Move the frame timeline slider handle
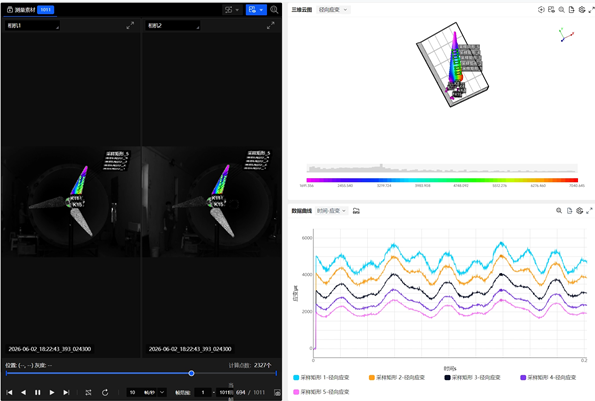Image resolution: width=595 pixels, height=401 pixels. point(191,373)
